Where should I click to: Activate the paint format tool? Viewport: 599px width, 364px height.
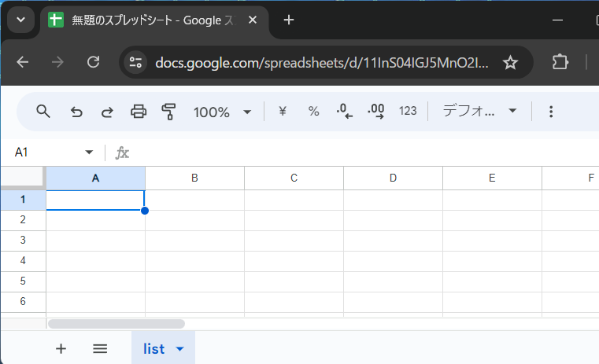(x=168, y=112)
